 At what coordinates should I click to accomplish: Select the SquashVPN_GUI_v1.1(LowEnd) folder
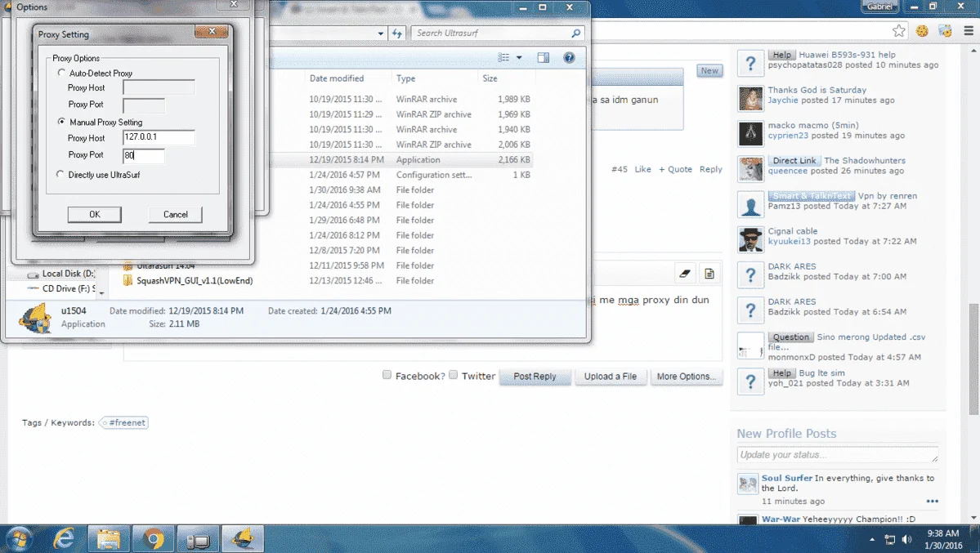pyautogui.click(x=195, y=280)
